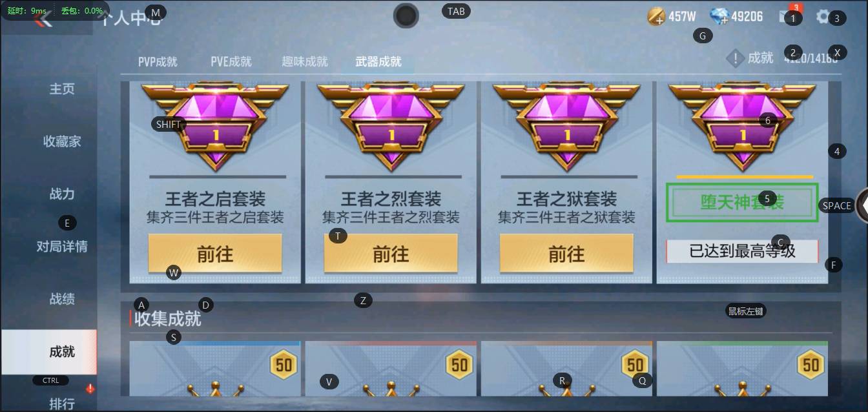This screenshot has height=412, width=868.
Task: Click the diamond currency icon
Action: point(719,16)
